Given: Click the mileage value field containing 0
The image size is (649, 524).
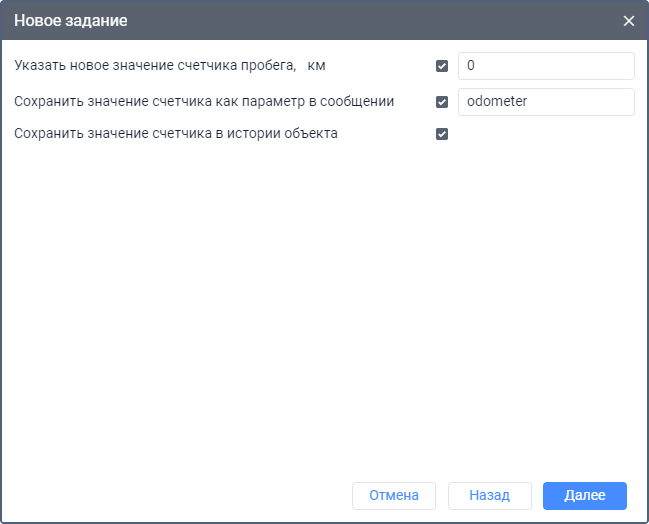Looking at the screenshot, I should [x=545, y=66].
